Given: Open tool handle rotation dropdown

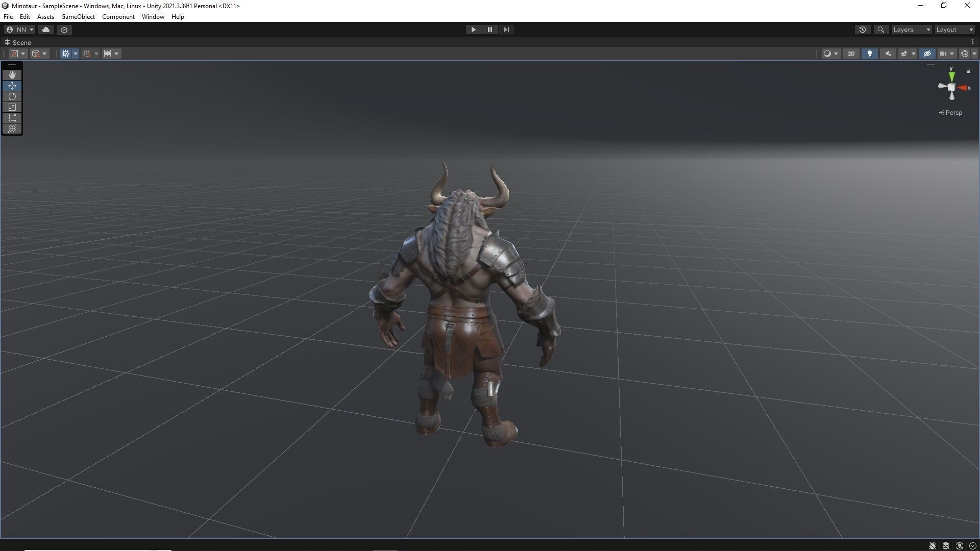Looking at the screenshot, I should [x=39, y=54].
